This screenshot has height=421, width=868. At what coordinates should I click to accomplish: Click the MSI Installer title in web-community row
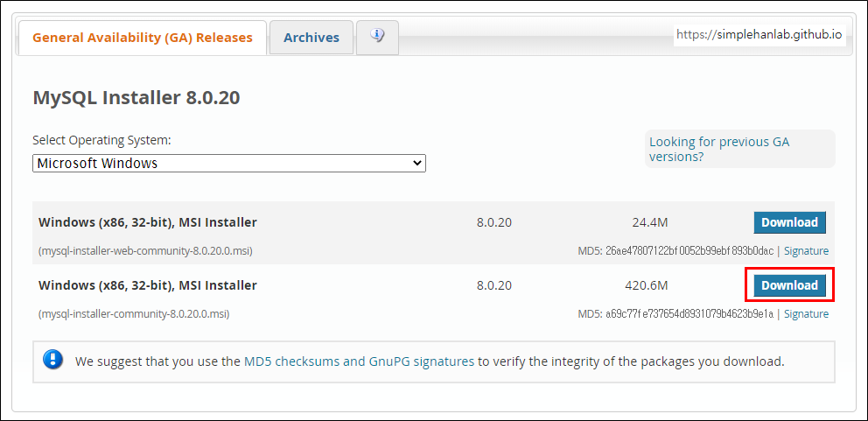148,222
